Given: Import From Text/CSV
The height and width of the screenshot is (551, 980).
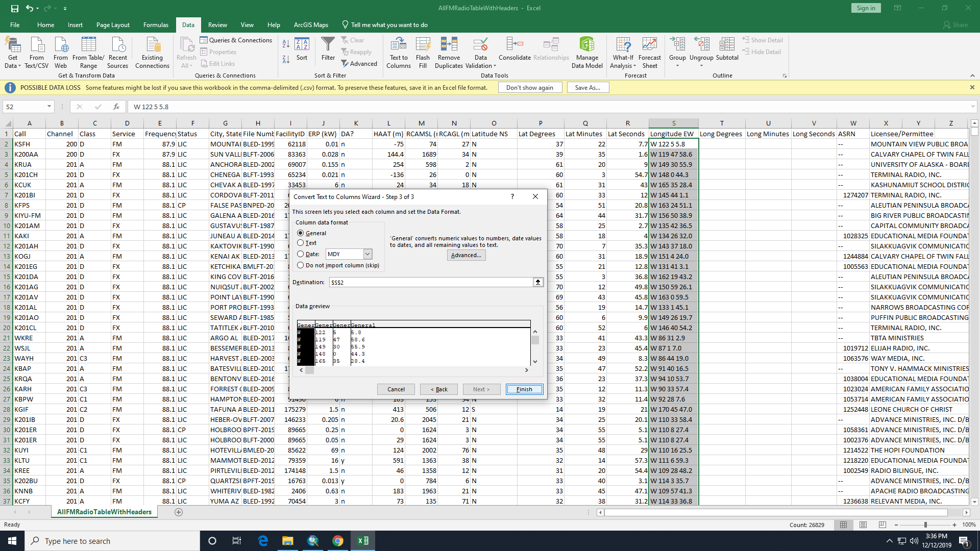Looking at the screenshot, I should [37, 53].
